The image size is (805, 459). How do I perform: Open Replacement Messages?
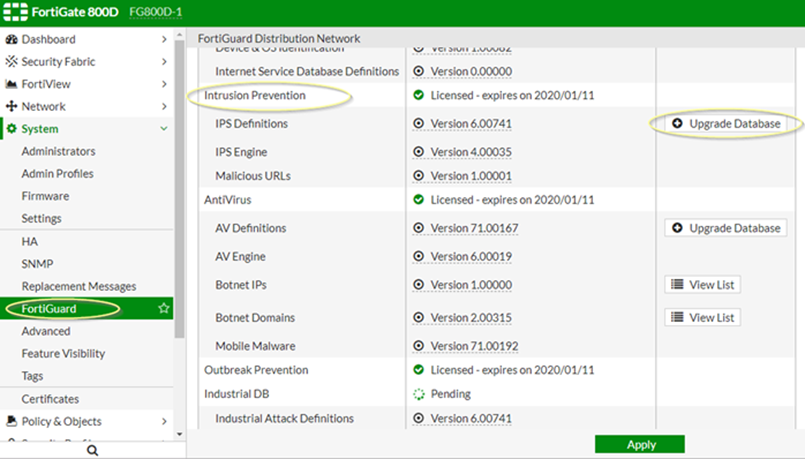pos(79,286)
